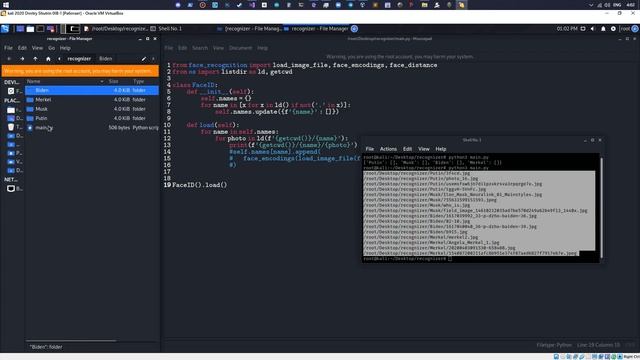Switch to Shell No. 1 taskbar item

click(166, 29)
